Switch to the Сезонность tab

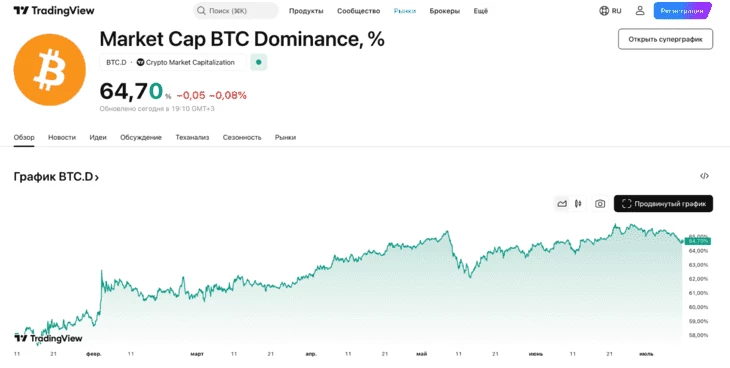pyautogui.click(x=242, y=137)
